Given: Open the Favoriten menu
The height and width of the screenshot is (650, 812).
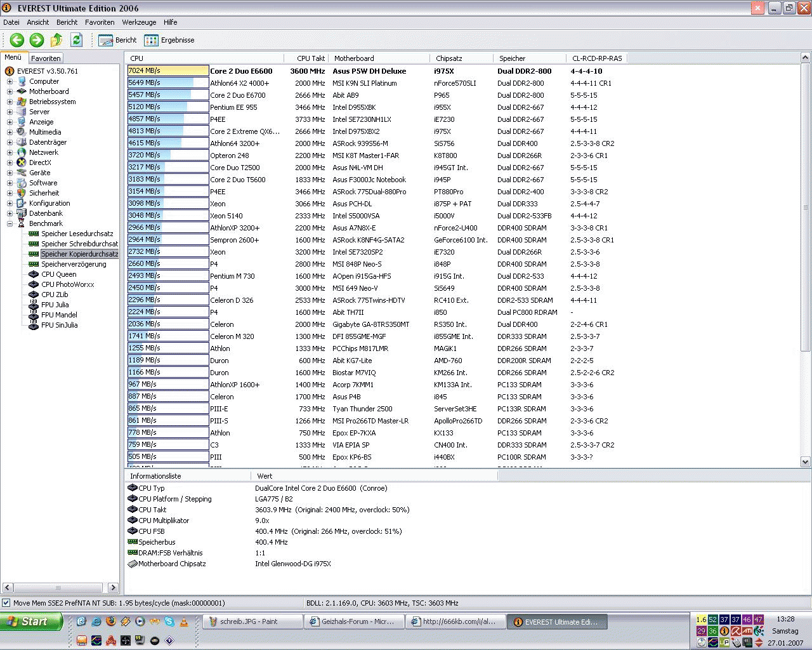Looking at the screenshot, I should click(x=100, y=22).
